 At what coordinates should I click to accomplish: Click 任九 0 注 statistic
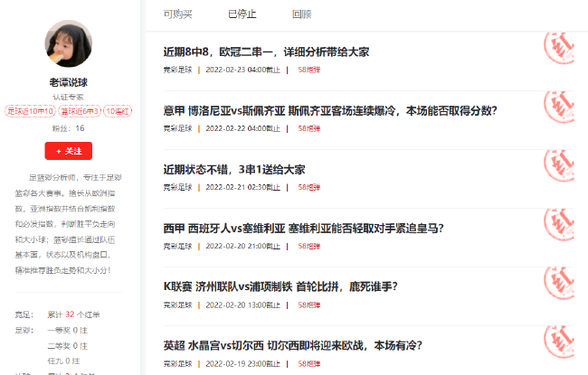coord(63,361)
